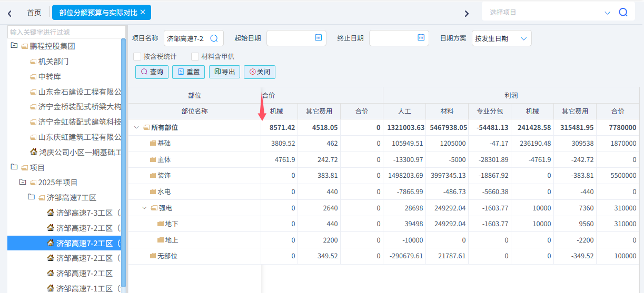Viewport: 644px width, 293px height.
Task: Collapse the 强电 row in the table
Action: click(x=144, y=208)
